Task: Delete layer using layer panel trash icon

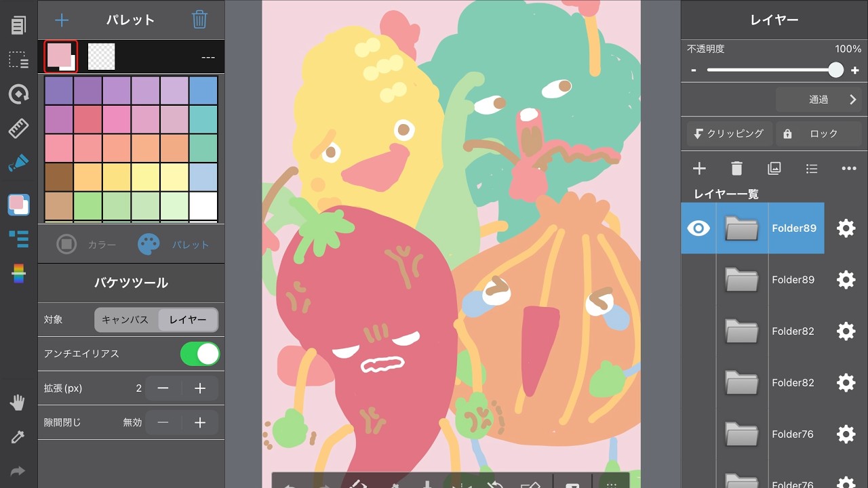Action: (x=736, y=168)
